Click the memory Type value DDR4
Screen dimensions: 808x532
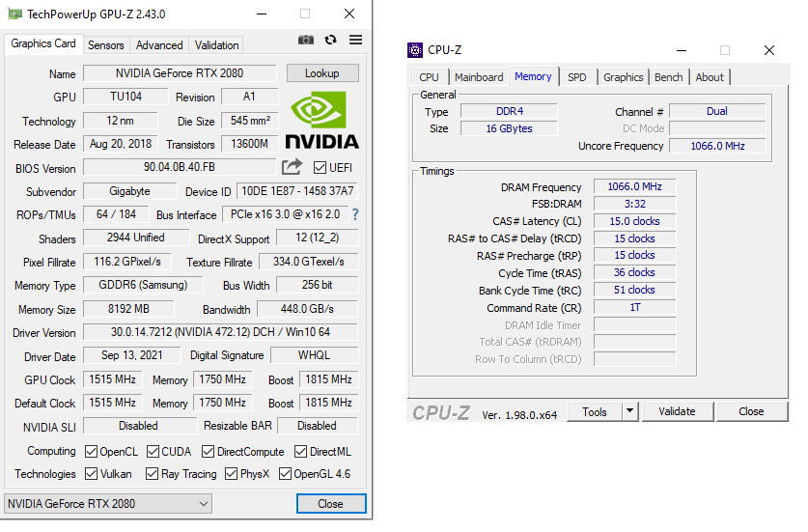509,111
